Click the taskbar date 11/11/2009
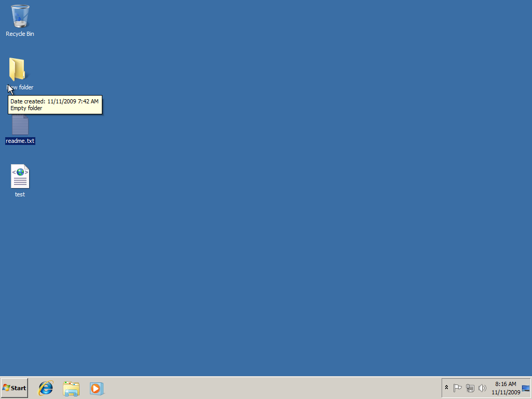This screenshot has height=399, width=532. point(506,392)
